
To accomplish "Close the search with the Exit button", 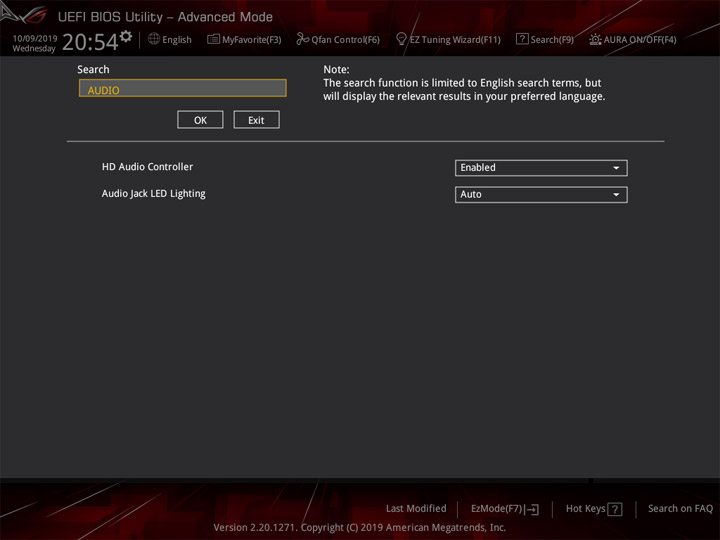I will (x=256, y=120).
